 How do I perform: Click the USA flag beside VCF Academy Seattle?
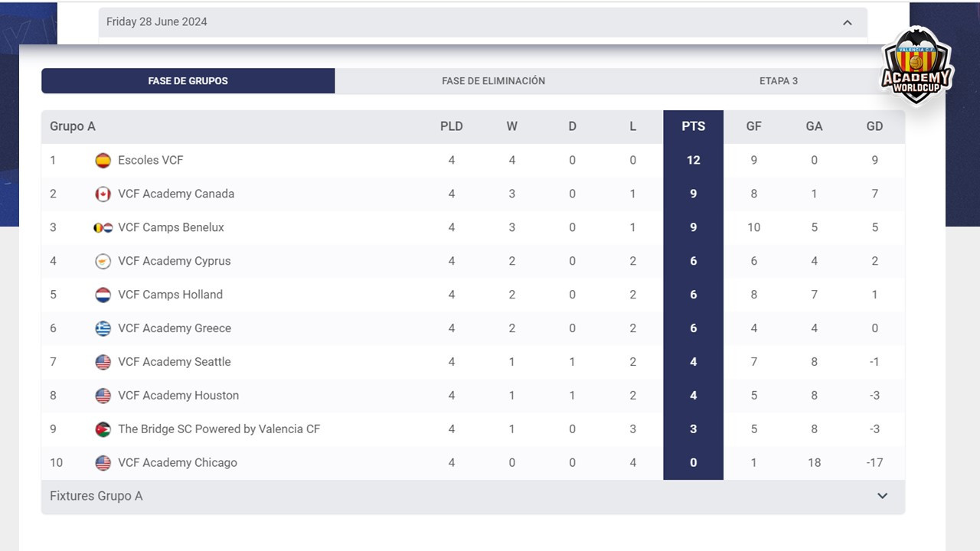point(103,362)
